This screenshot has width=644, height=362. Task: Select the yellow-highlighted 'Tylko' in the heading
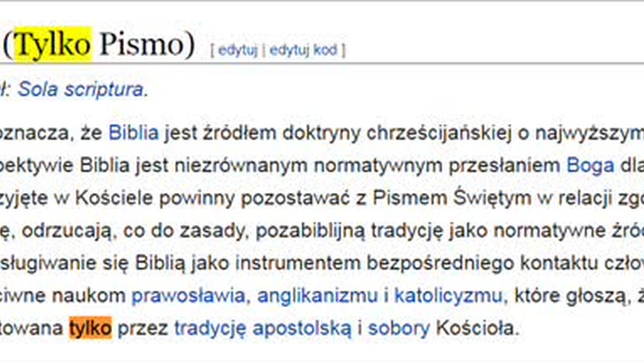(53, 45)
